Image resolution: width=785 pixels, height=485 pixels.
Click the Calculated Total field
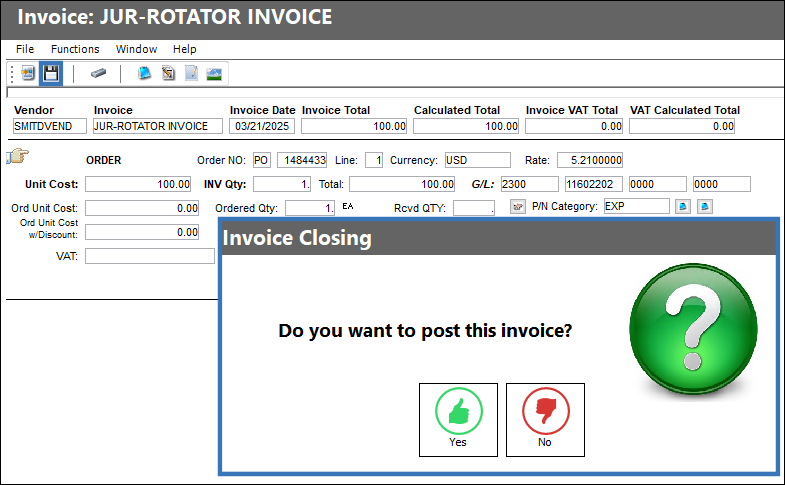click(x=466, y=126)
